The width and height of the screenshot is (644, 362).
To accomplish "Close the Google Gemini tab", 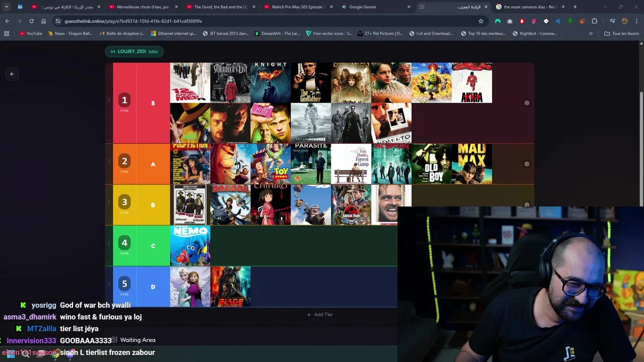I will click(409, 7).
